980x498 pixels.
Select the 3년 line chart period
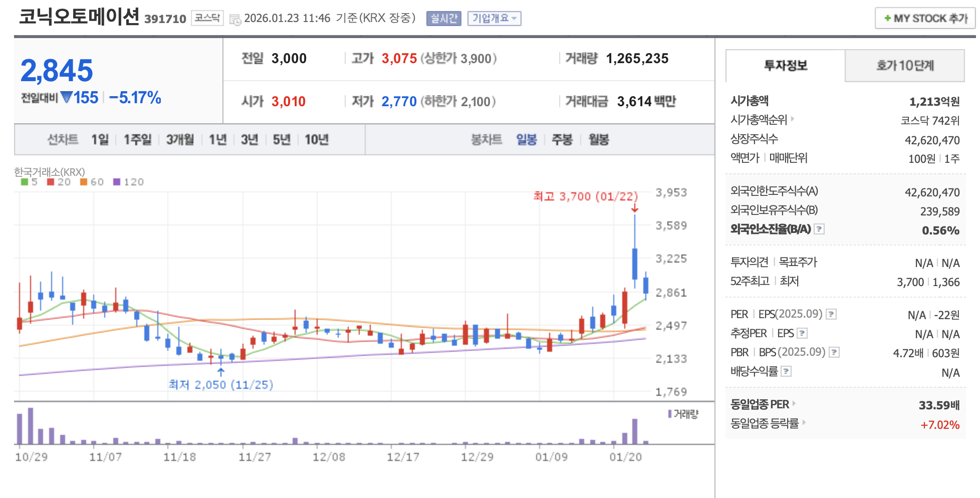point(249,140)
